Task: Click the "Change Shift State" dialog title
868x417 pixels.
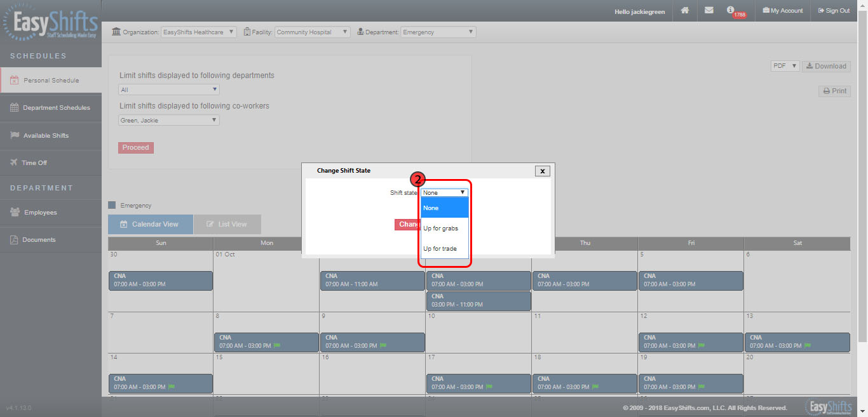Action: [x=344, y=171]
